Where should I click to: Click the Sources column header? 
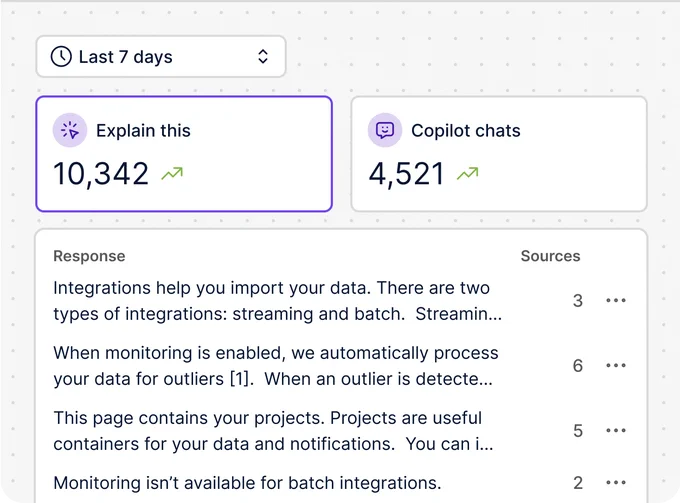click(x=550, y=256)
